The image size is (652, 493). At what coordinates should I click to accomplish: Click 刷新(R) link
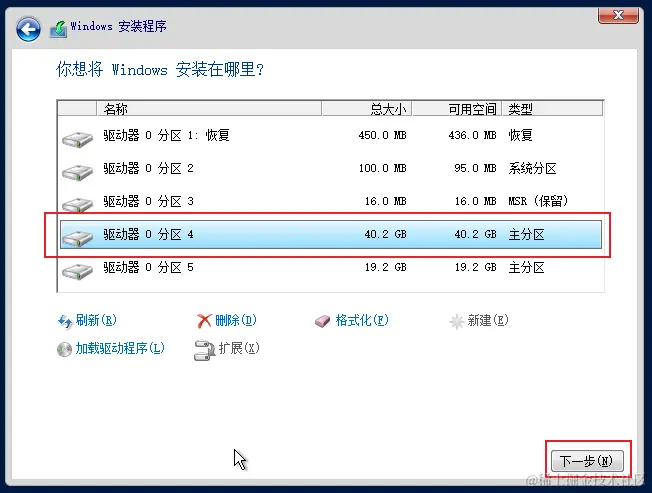tap(96, 320)
